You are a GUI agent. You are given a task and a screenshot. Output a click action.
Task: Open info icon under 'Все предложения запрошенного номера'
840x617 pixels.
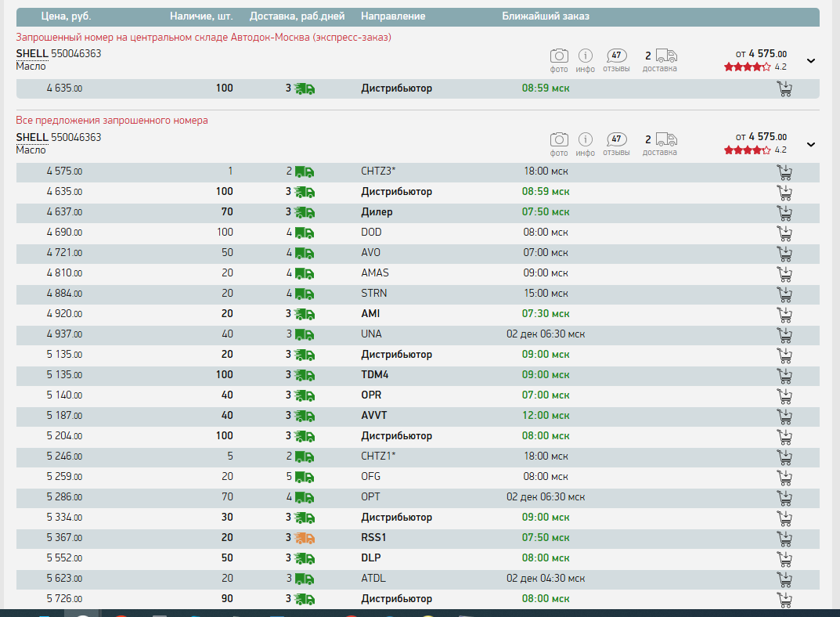point(586,139)
